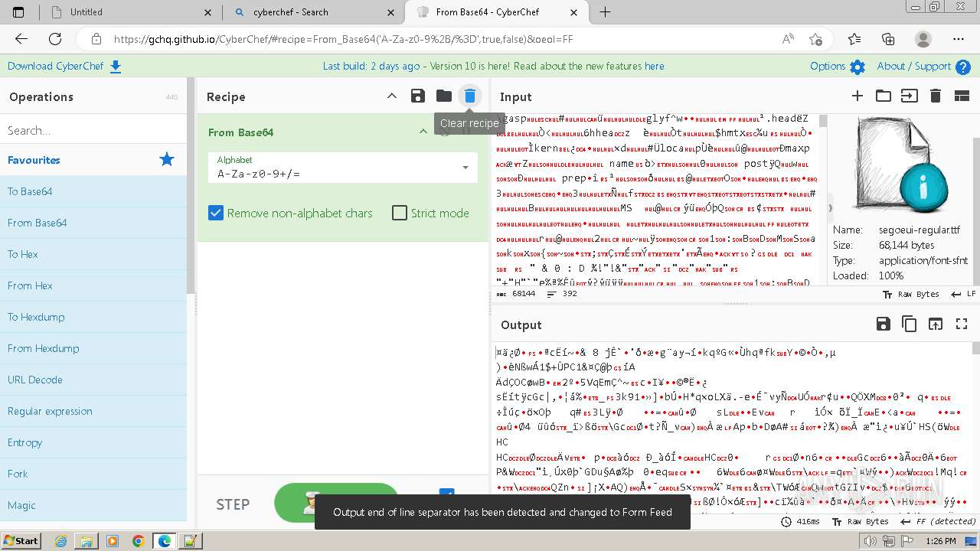Change output FF (detected) separator
Screen dimensions: 980x551
pyautogui.click(x=937, y=521)
